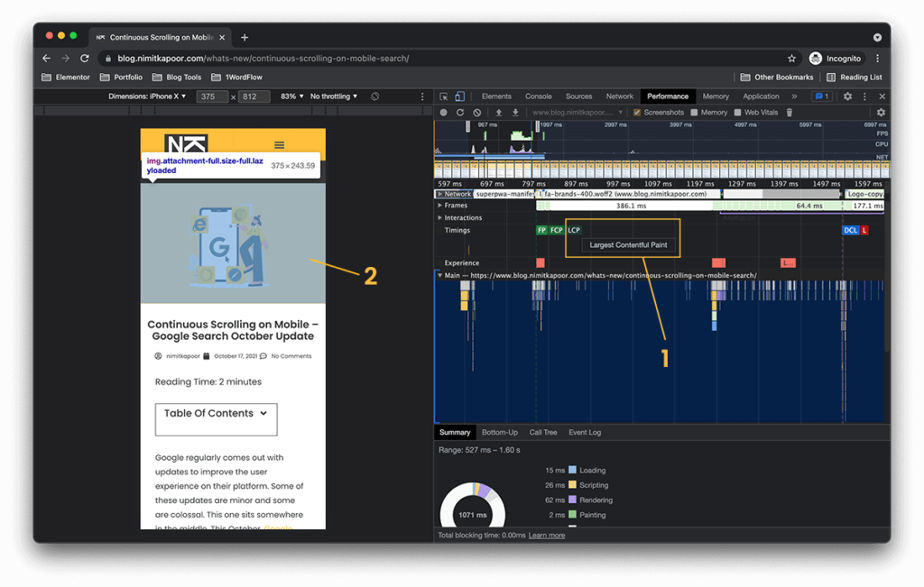Screen dimensions: 924x587
Task: Select the FCP timing marker
Action: click(556, 230)
